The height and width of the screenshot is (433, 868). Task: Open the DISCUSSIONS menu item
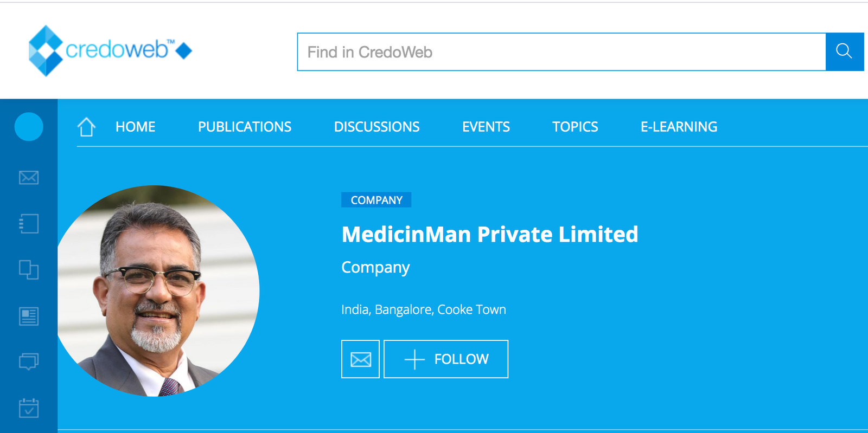click(x=376, y=127)
